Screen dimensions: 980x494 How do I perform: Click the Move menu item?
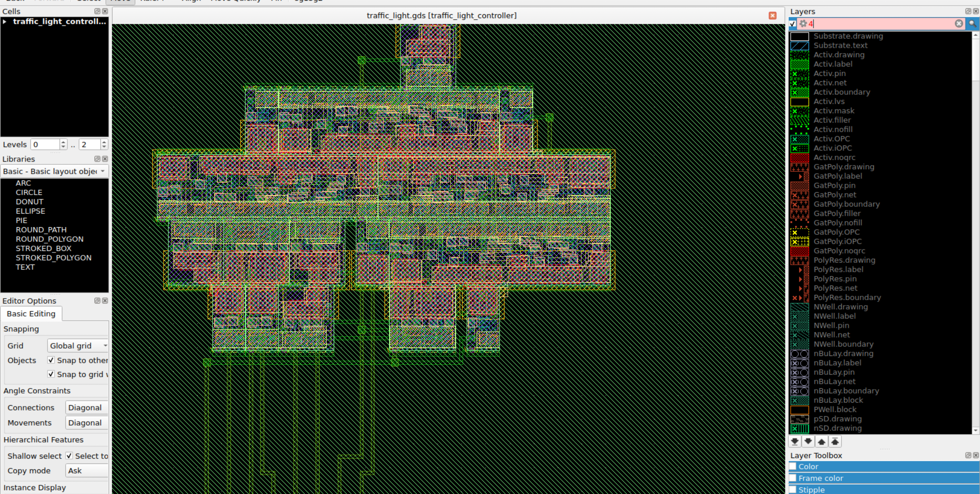coord(120,1)
